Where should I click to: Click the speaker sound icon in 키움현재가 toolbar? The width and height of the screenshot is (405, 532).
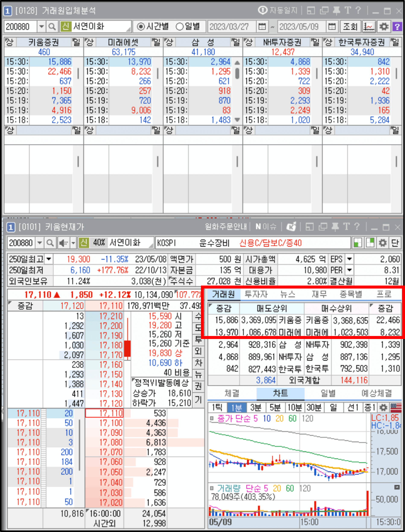tap(63, 243)
